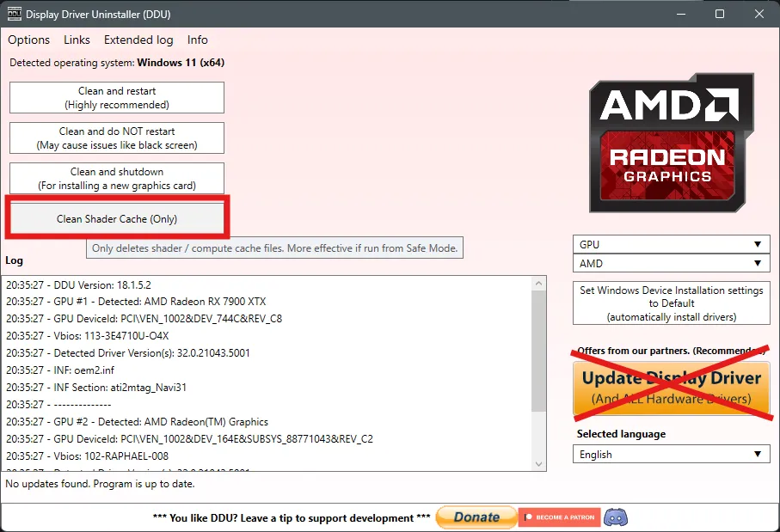Click Detected operating system Windows 11 text
The width and height of the screenshot is (780, 532).
(x=117, y=63)
